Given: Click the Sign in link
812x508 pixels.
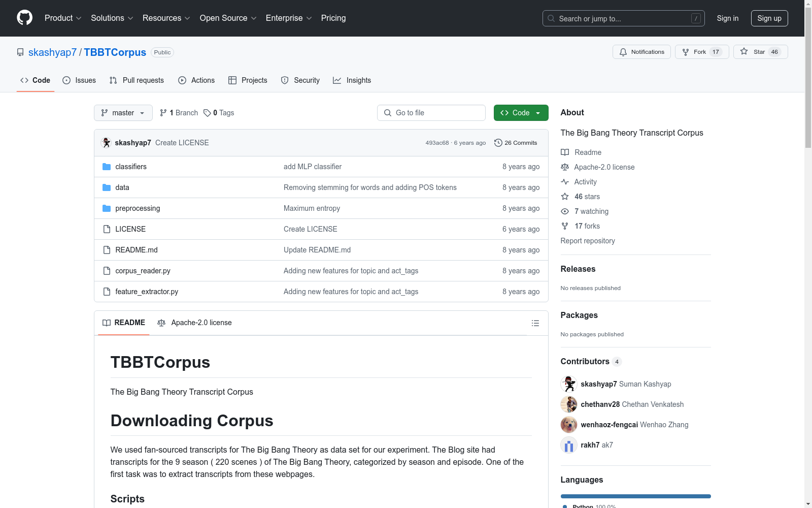Looking at the screenshot, I should pos(728,18).
